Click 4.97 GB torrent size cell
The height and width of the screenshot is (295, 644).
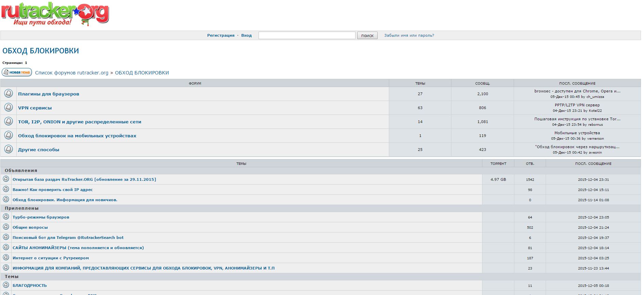pyautogui.click(x=498, y=179)
